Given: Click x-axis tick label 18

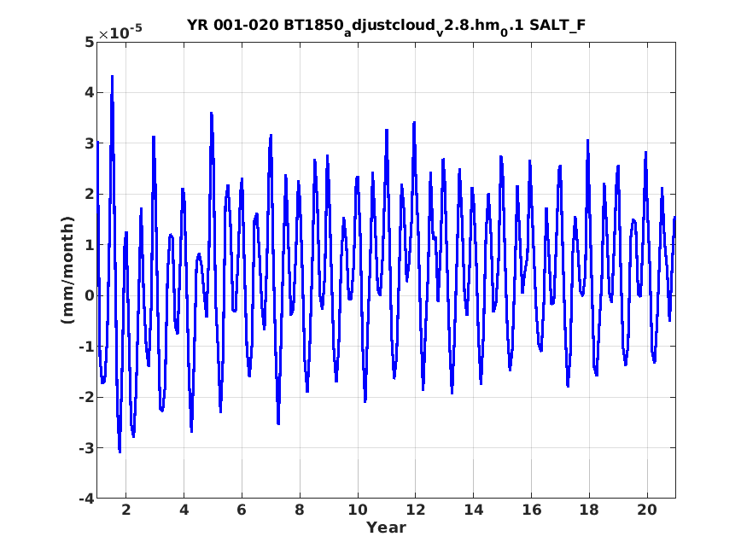Looking at the screenshot, I should tap(589, 510).
